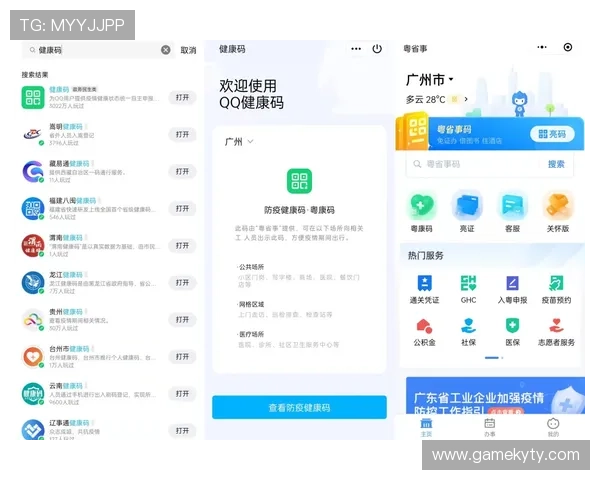Image resolution: width=600 pixels, height=480 pixels.
Task: Focus the 健康码 search input field
Action: (98, 50)
